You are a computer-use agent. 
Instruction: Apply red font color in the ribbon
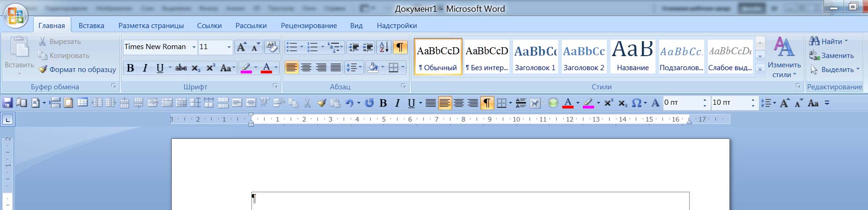[x=266, y=68]
